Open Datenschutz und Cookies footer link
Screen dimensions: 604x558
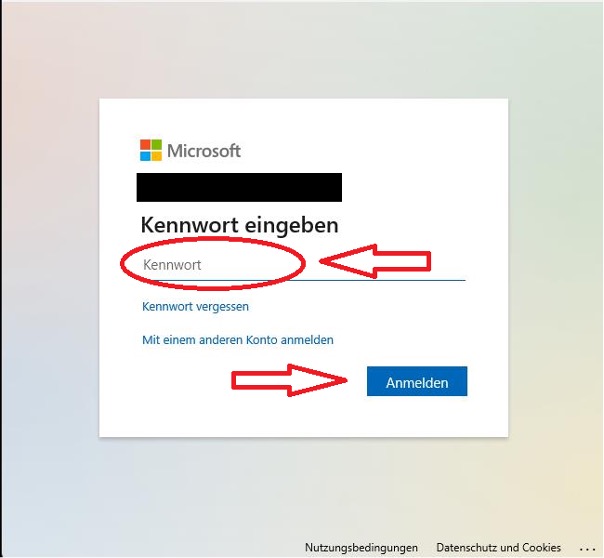[498, 548]
